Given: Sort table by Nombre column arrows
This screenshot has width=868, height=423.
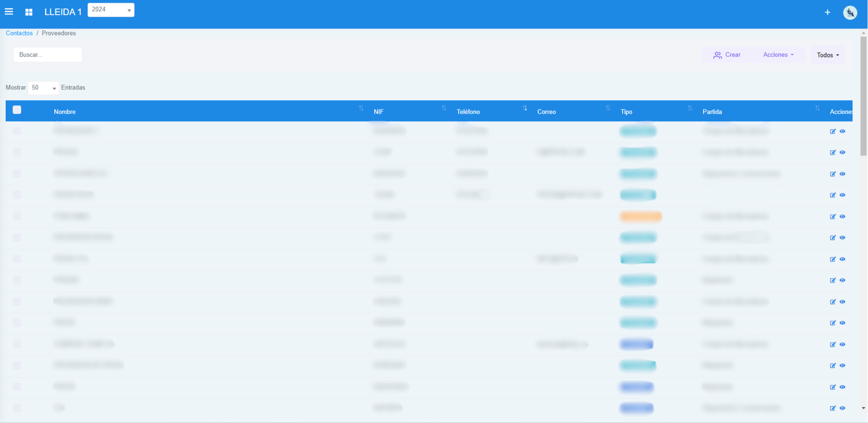Looking at the screenshot, I should [361, 108].
